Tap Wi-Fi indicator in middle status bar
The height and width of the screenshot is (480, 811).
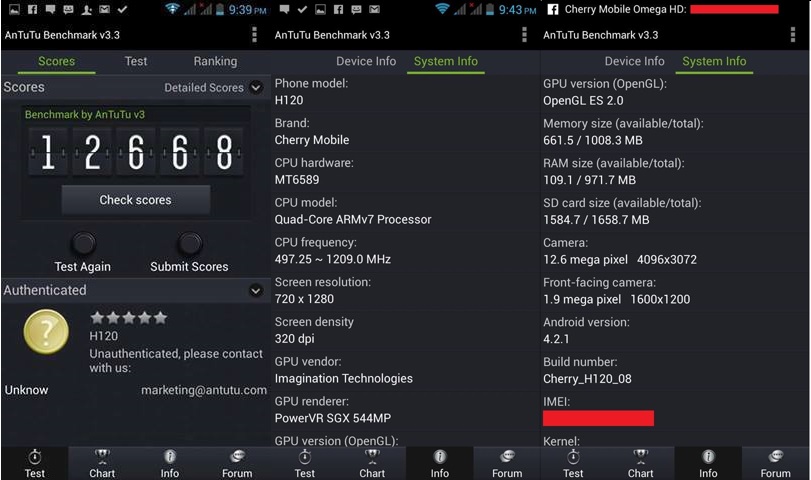pos(442,9)
